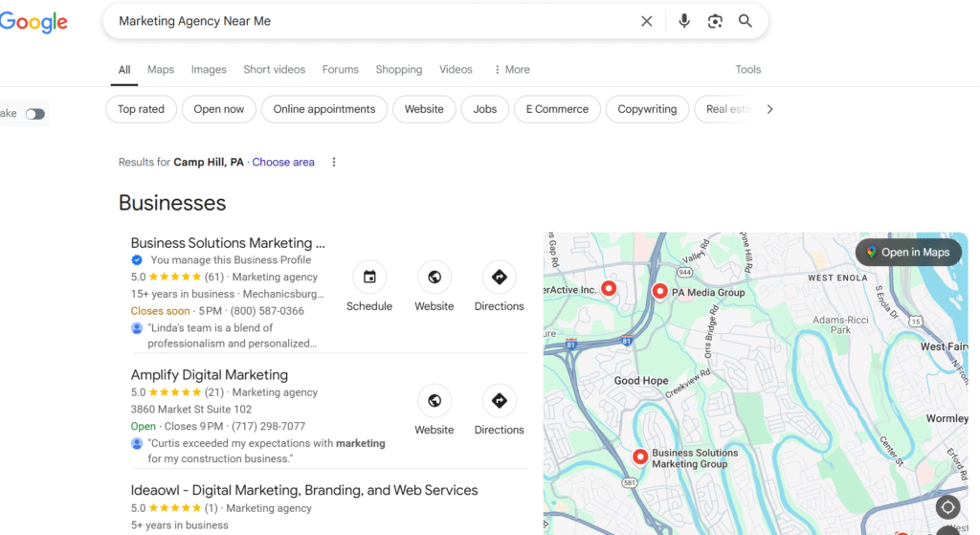Viewport: 980px width, 535px height.
Task: Click the verified badge next to 'You manage this Business Profile'
Action: (137, 260)
